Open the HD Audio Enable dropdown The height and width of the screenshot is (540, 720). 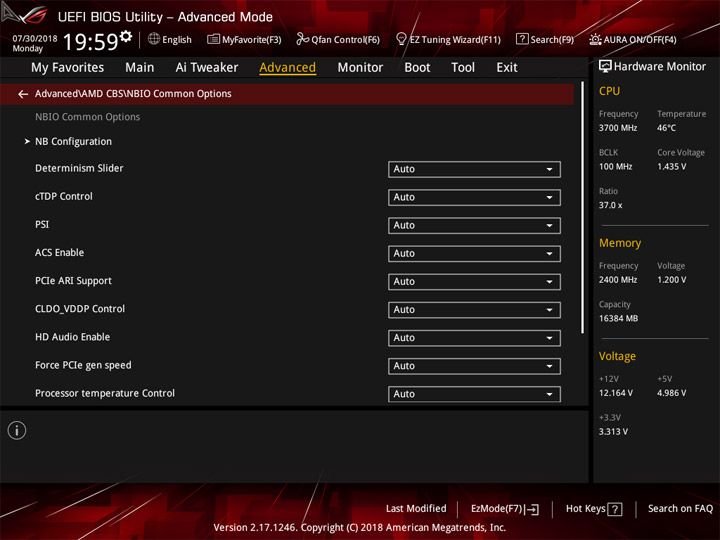point(474,338)
